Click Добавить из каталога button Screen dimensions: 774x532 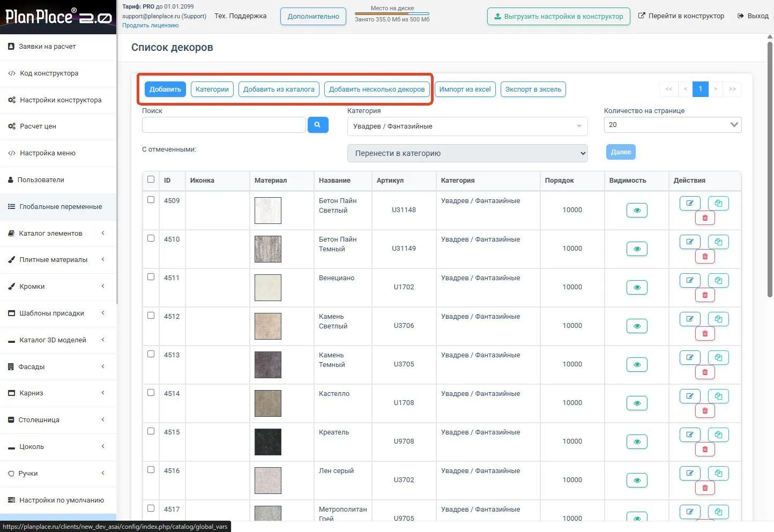tap(279, 89)
